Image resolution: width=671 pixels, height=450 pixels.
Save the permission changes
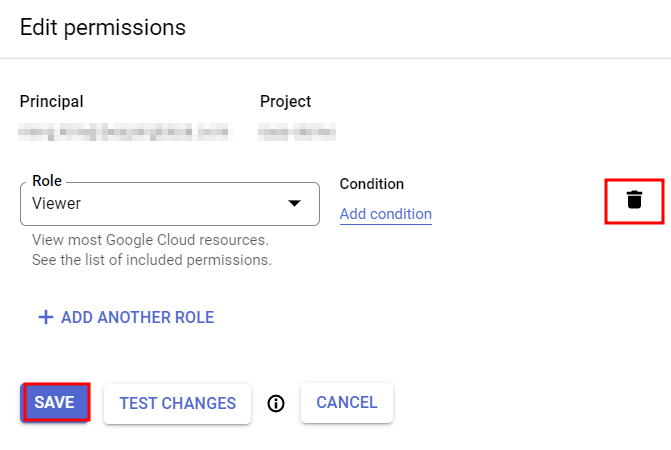point(55,402)
